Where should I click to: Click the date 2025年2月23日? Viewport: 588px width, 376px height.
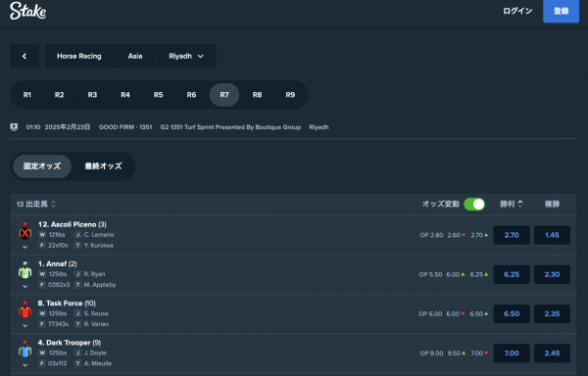[68, 127]
